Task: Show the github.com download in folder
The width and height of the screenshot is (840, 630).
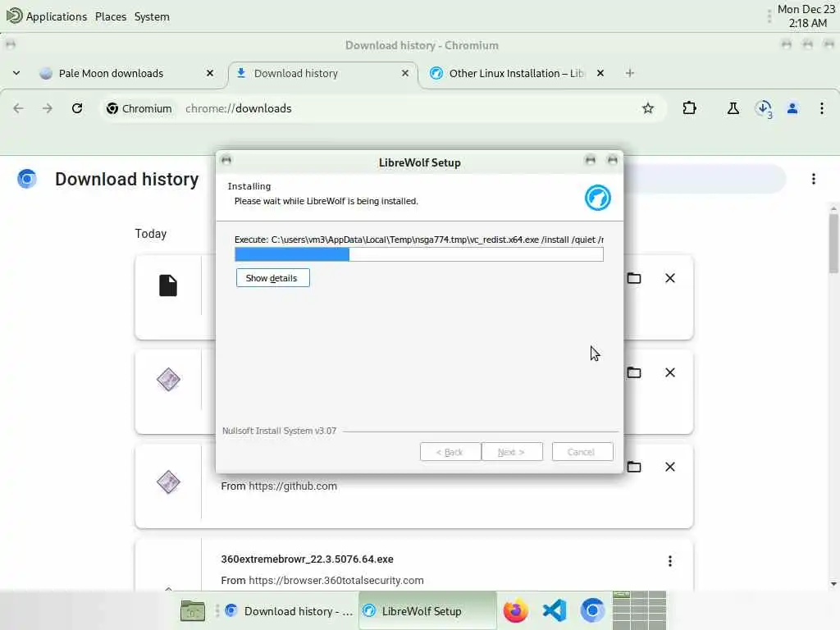Action: pos(634,467)
